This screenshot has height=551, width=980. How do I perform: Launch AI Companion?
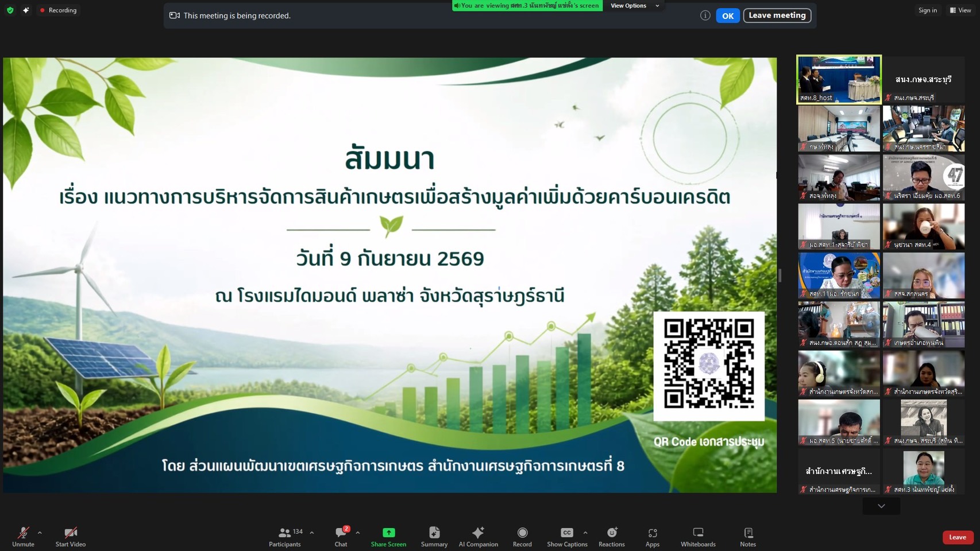[x=478, y=537]
